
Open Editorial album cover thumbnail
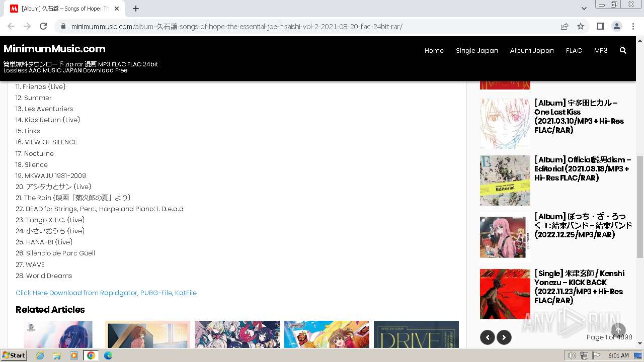(x=505, y=180)
